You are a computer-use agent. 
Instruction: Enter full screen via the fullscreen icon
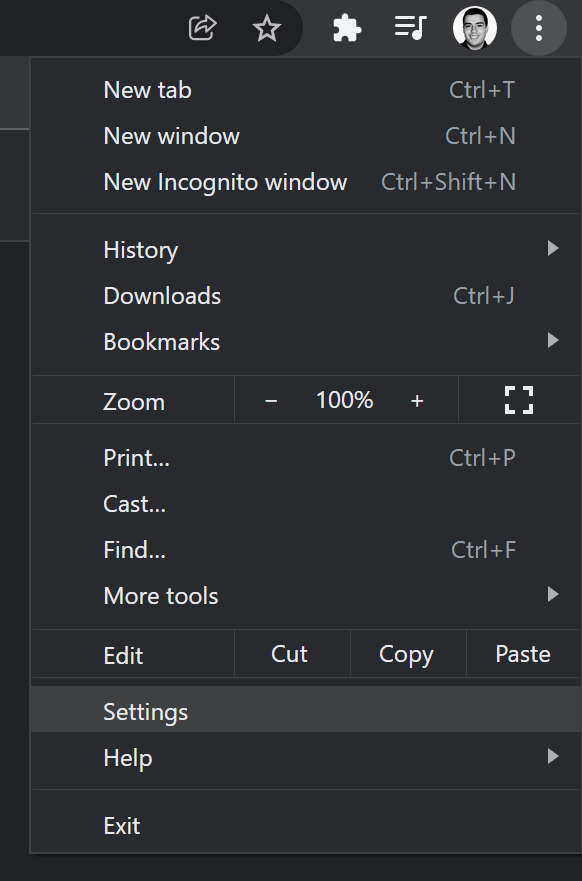(518, 399)
